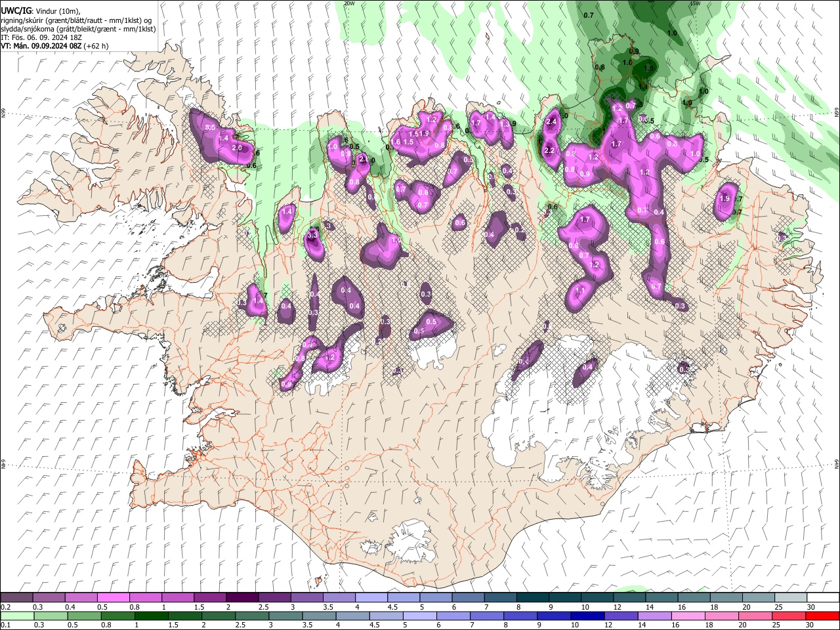Pick the lilac 14–16 rain legend swatch
The image size is (840, 630).
(x=655, y=616)
